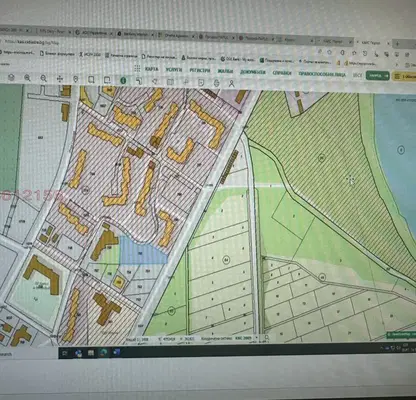
Task: Open the СПРАВКИ menu
Action: coord(282,73)
